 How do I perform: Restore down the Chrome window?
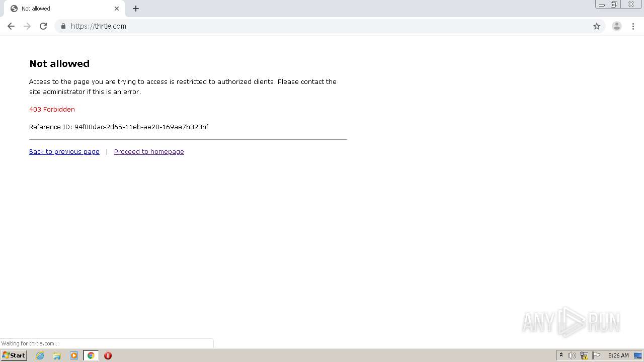[x=614, y=5]
